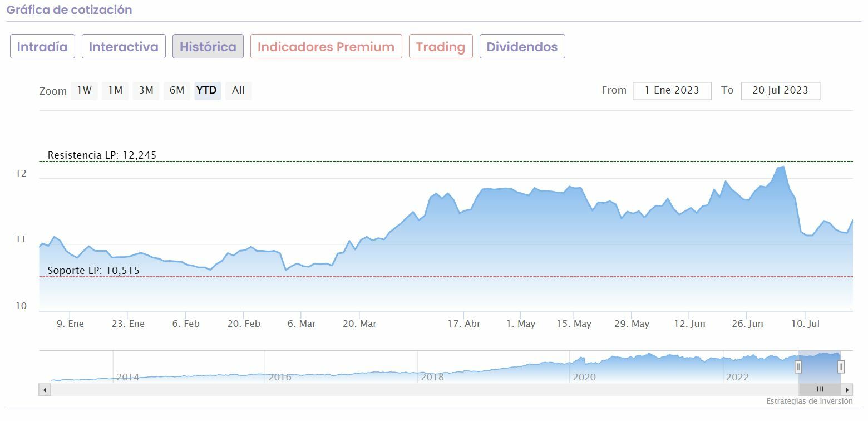Screen dimensions: 868x421
Task: Click the To date field
Action: point(780,90)
